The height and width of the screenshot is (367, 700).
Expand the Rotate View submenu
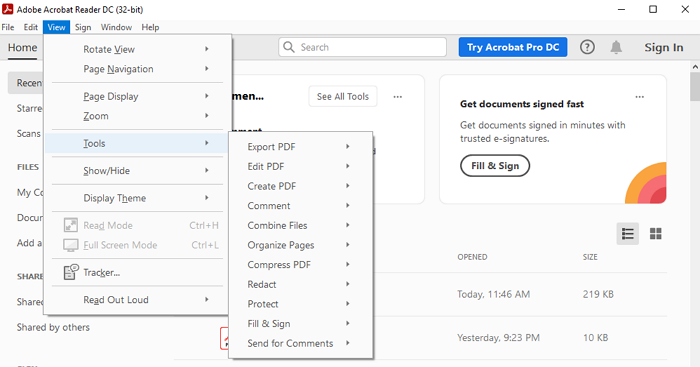pos(138,49)
